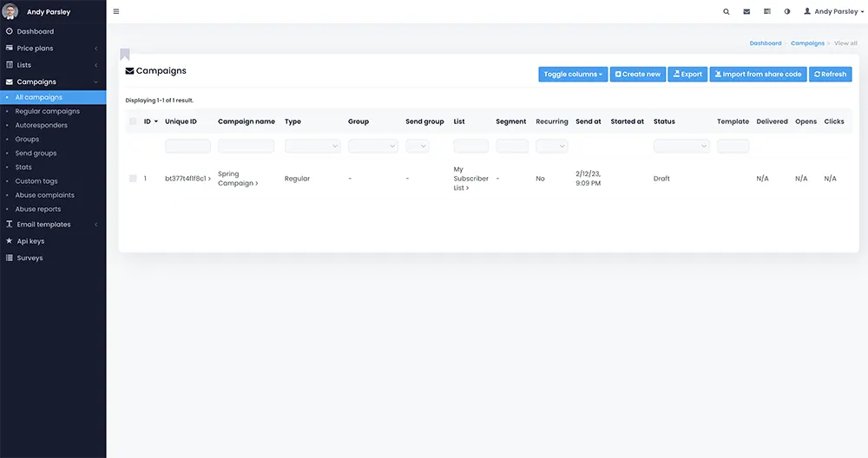Select all campaigns header checkbox

pos(133,121)
